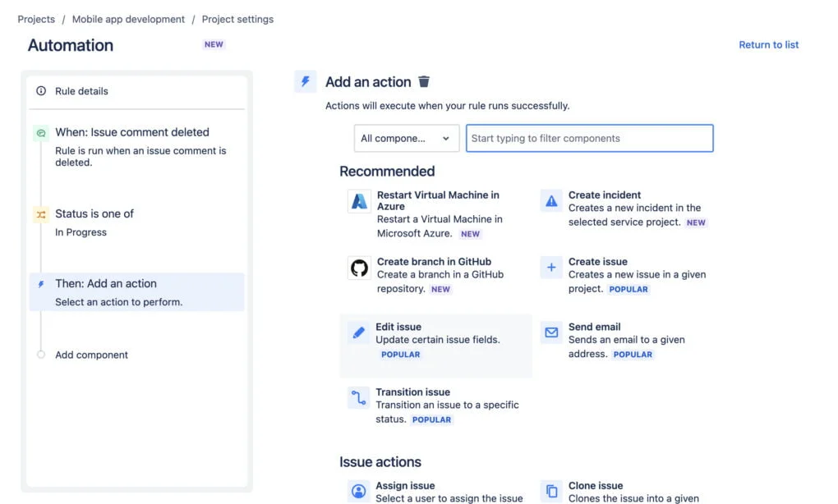Viewport: 838px width, 504px height.
Task: Click 'Select an action to perform.' text
Action: pos(118,302)
